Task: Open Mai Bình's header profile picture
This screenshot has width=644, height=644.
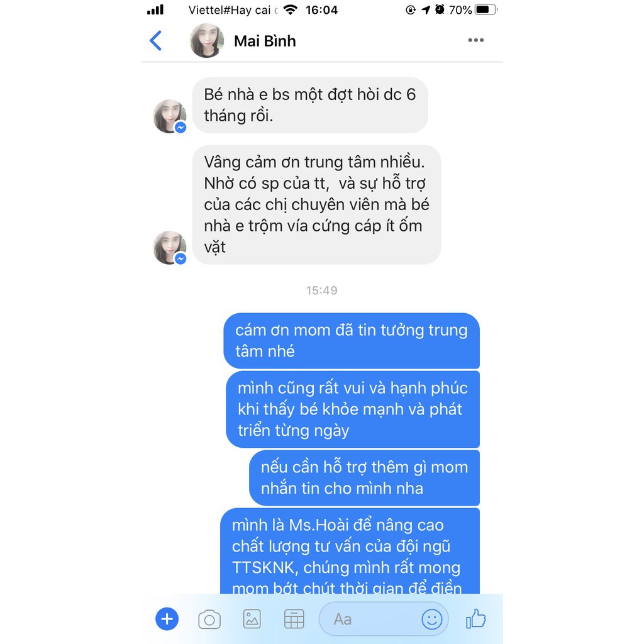Action: point(206,41)
